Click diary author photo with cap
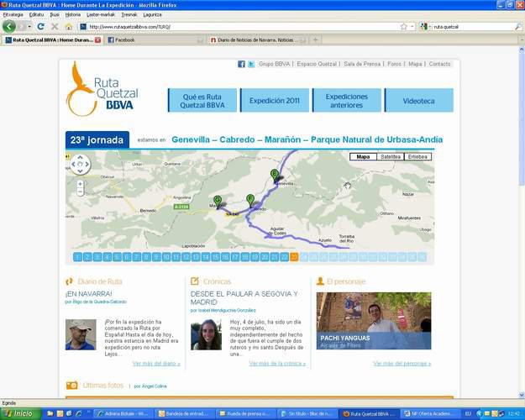 click(x=81, y=334)
